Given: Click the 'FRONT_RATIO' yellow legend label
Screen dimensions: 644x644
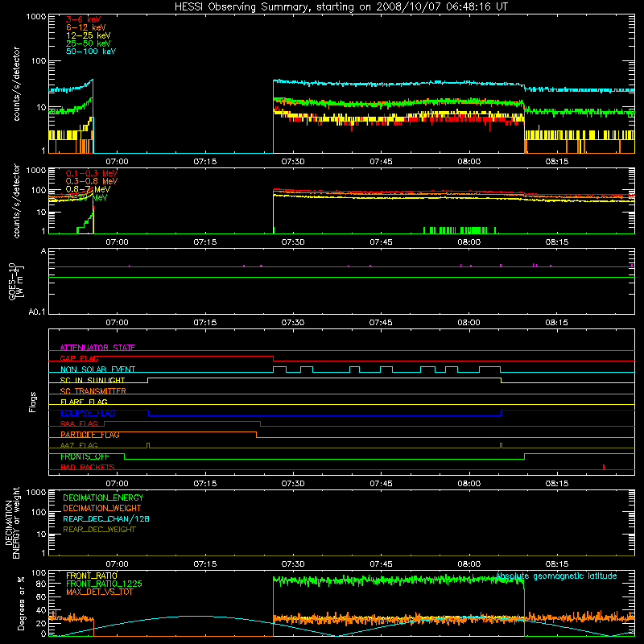Looking at the screenshot, I should coord(92,576).
